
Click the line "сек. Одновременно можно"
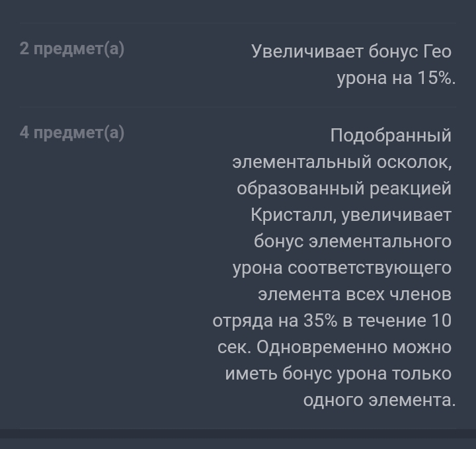coord(335,347)
